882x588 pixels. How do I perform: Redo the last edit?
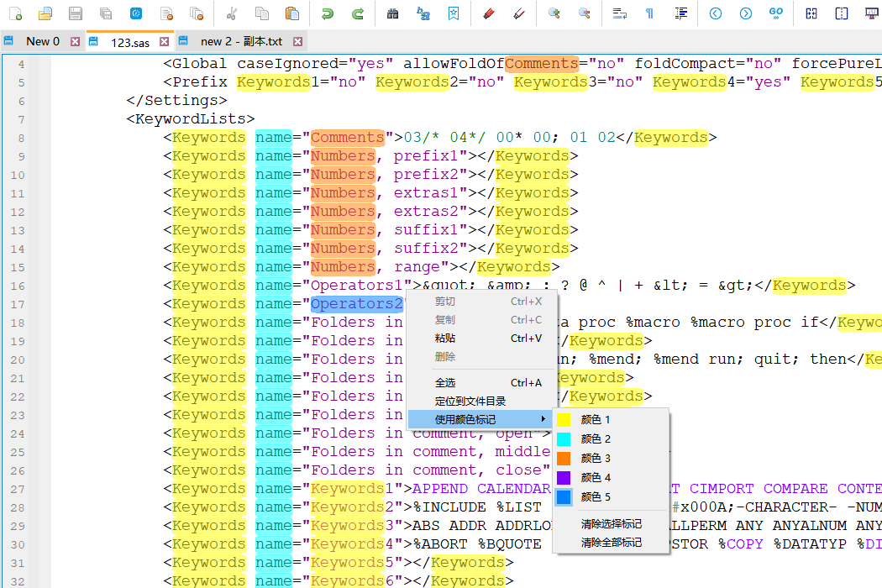click(x=357, y=13)
